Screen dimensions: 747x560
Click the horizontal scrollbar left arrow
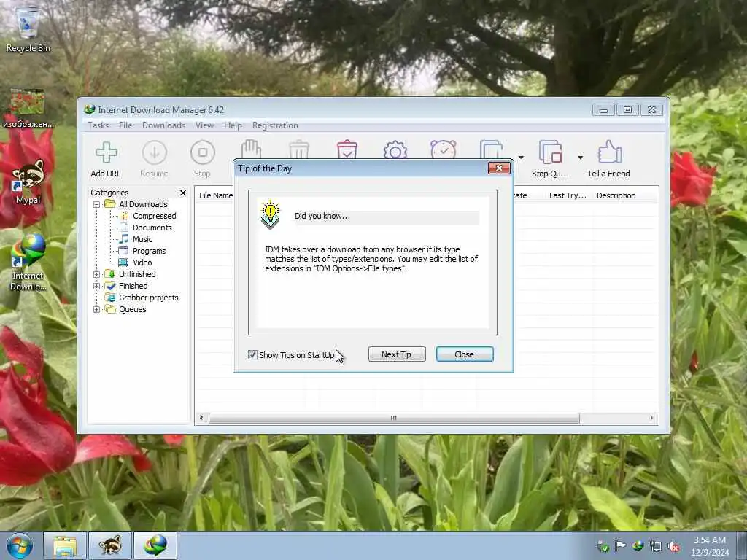pyautogui.click(x=201, y=418)
